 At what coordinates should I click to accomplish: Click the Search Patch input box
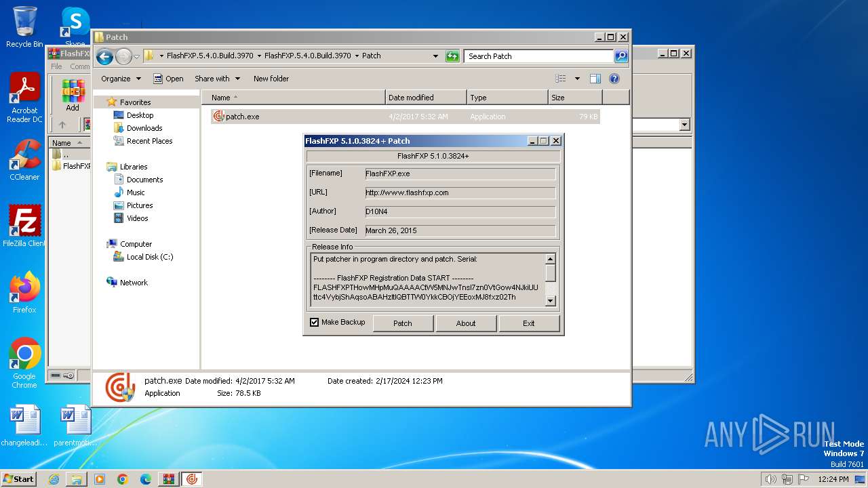pos(539,56)
